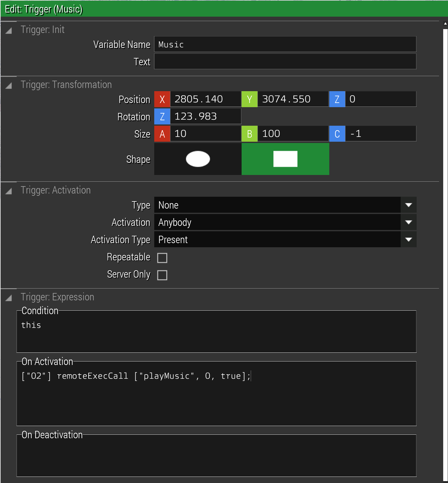Click the blue C size label

pos(337,134)
